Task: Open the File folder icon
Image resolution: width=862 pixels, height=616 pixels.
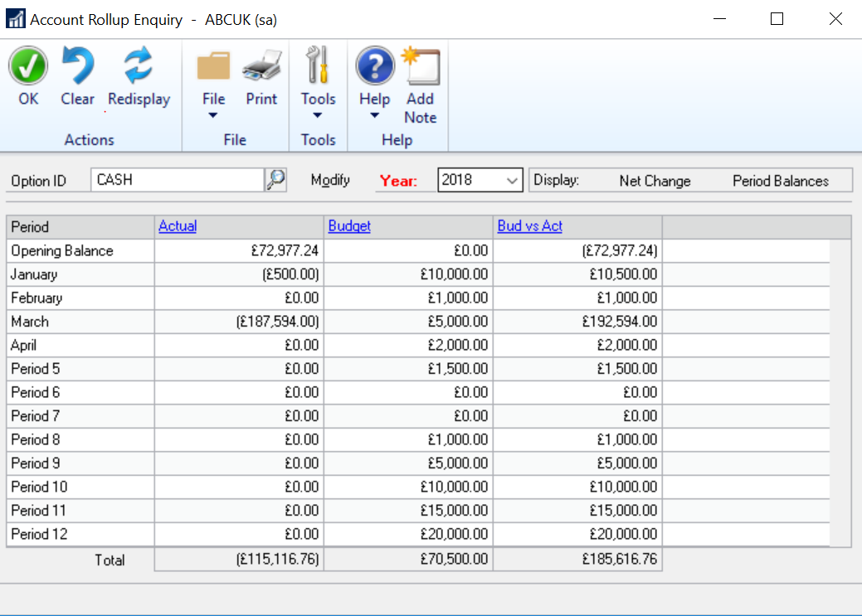Action: click(213, 66)
